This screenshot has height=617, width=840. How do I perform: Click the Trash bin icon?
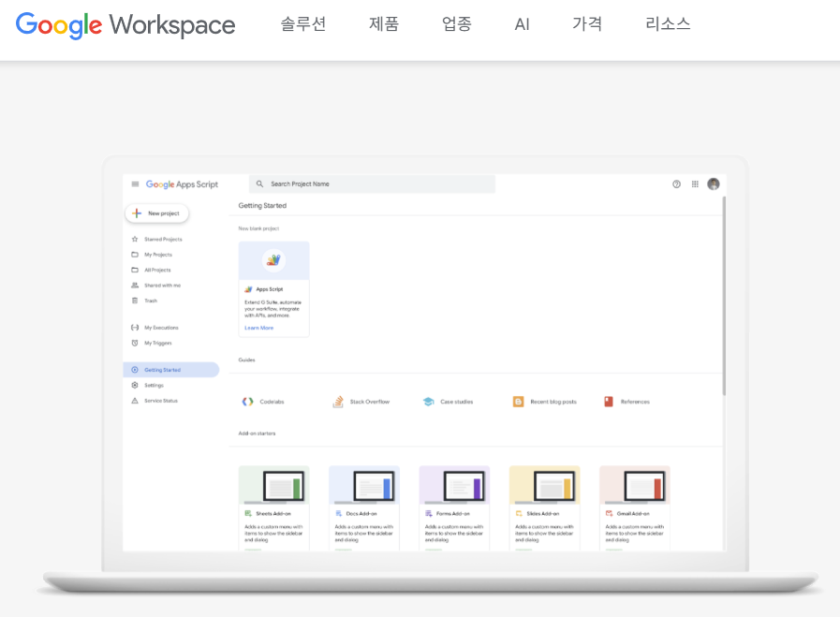(135, 301)
